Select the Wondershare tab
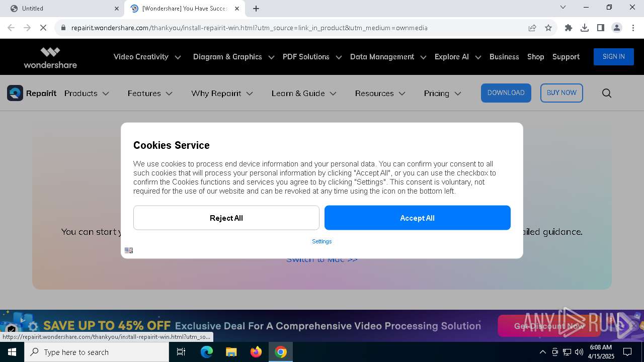Viewport: 644px width, 362px height. 185,9
